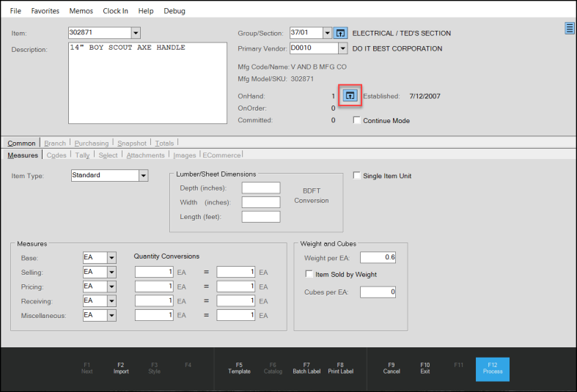
Task: Switch to the Purchasing tab
Action: (92, 143)
